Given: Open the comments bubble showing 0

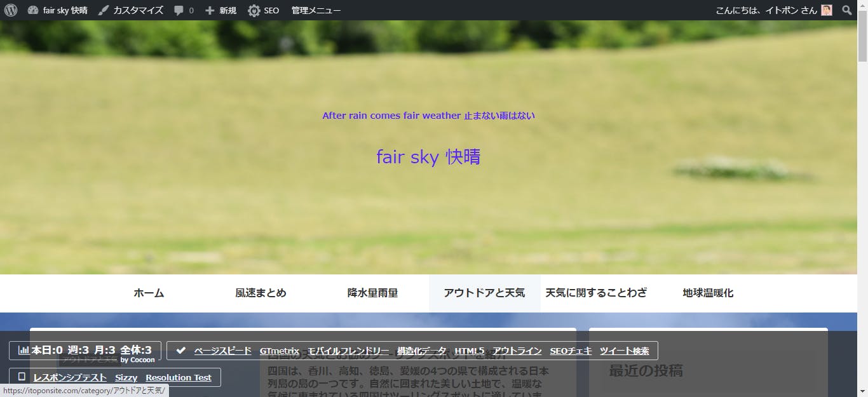Looking at the screenshot, I should pos(184,10).
